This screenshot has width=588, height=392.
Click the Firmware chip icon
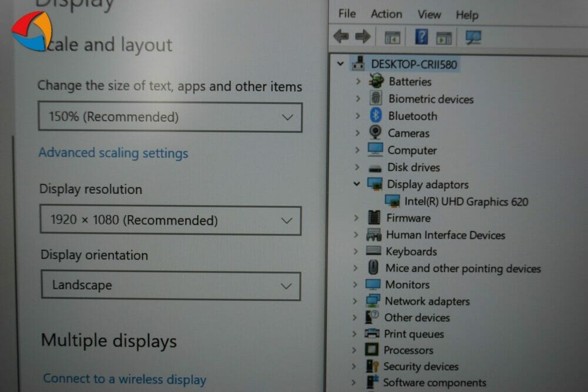tap(374, 217)
